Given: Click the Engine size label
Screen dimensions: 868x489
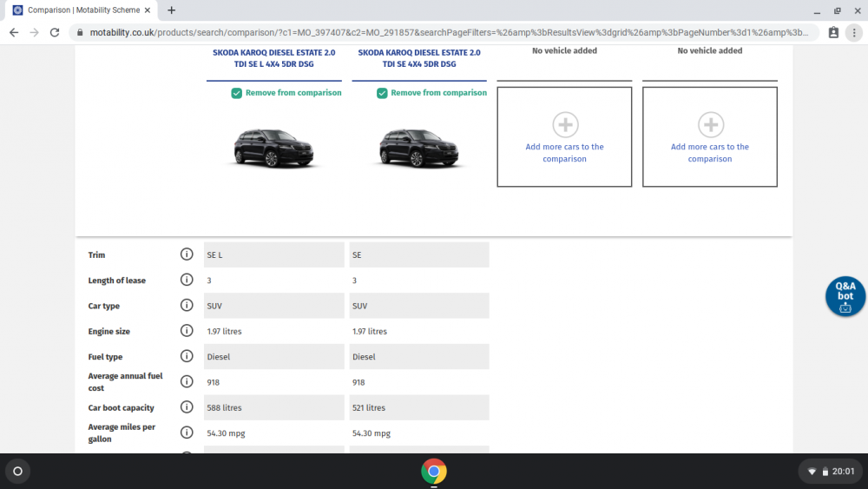Looking at the screenshot, I should pyautogui.click(x=108, y=331).
